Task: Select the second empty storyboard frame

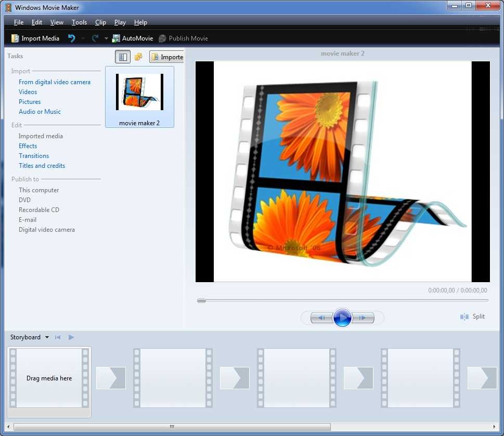Action: [x=173, y=378]
